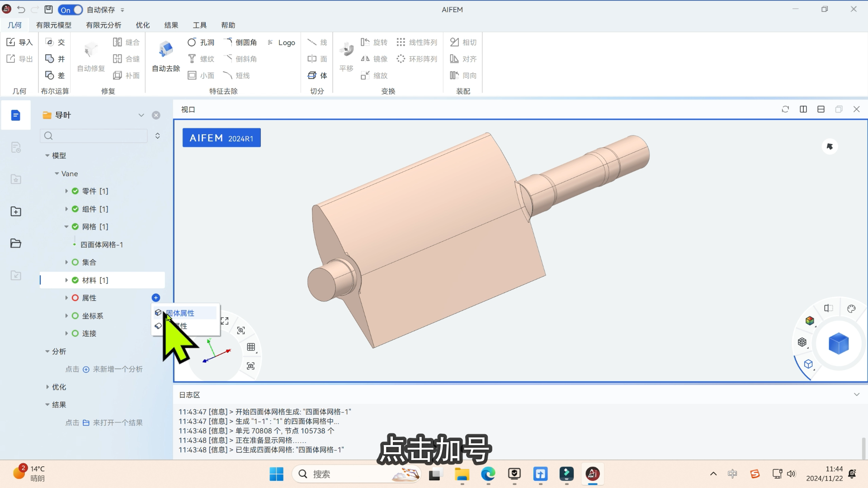Click the 自动去除 auto-remove feature icon
The image size is (868, 488).
pos(166,49)
